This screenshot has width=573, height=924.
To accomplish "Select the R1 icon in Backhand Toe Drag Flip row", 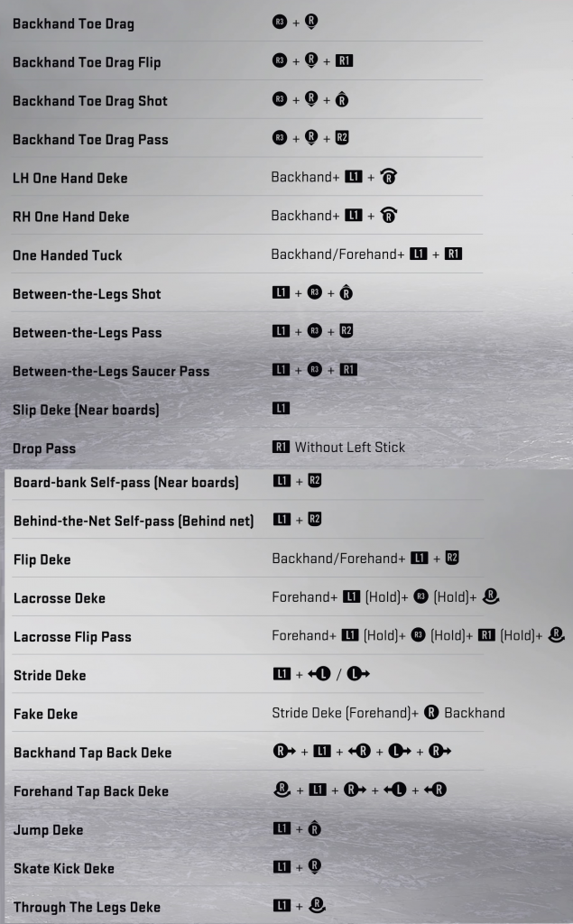I will (344, 61).
